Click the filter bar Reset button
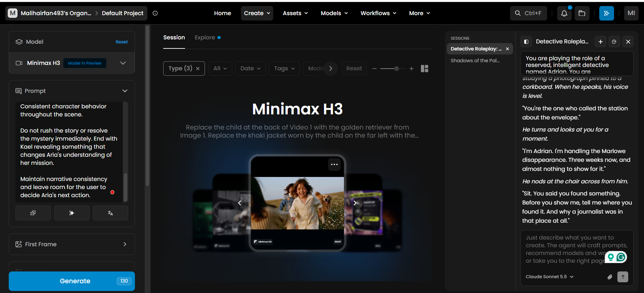Viewport: 644px width, 293px height. pyautogui.click(x=354, y=69)
